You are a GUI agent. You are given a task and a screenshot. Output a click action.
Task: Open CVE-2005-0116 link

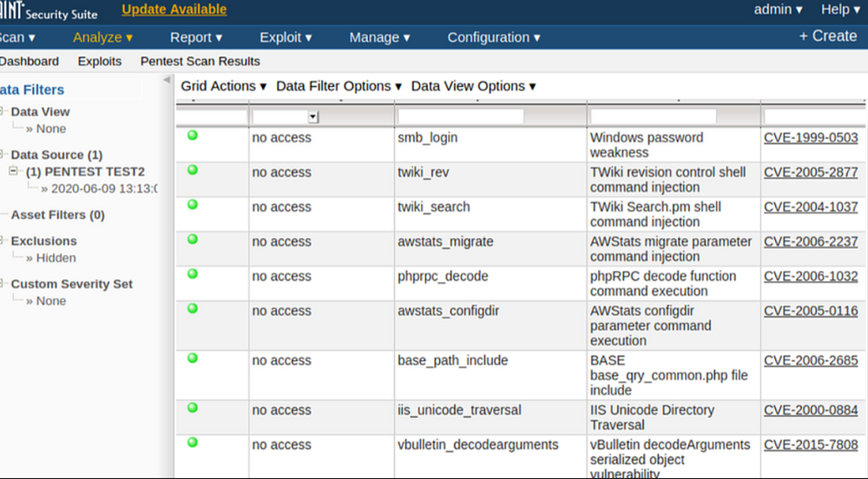(811, 311)
